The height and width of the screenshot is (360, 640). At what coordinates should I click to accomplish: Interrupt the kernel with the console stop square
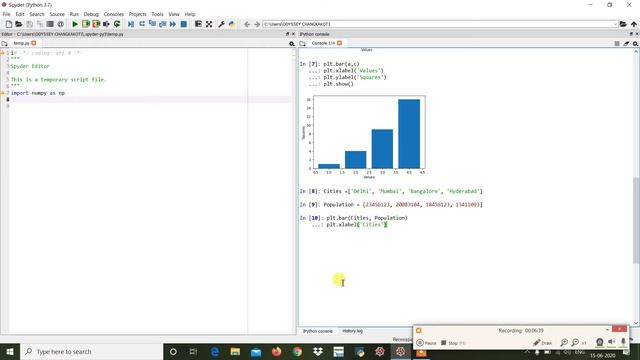tap(617, 43)
